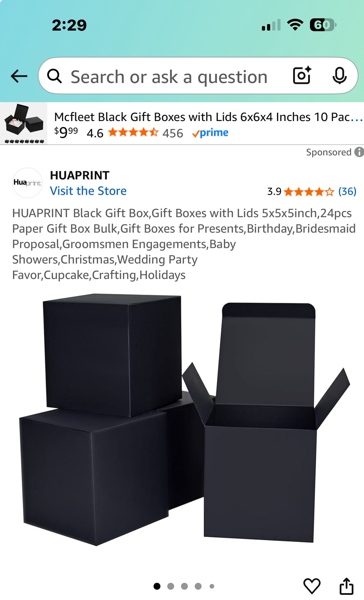The image size is (364, 600).
Task: Open Visit the Store link
Action: click(88, 191)
